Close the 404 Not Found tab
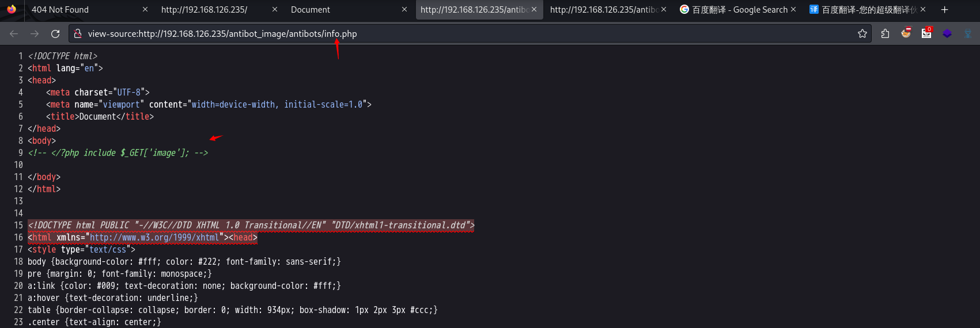The height and width of the screenshot is (328, 980). tap(145, 10)
